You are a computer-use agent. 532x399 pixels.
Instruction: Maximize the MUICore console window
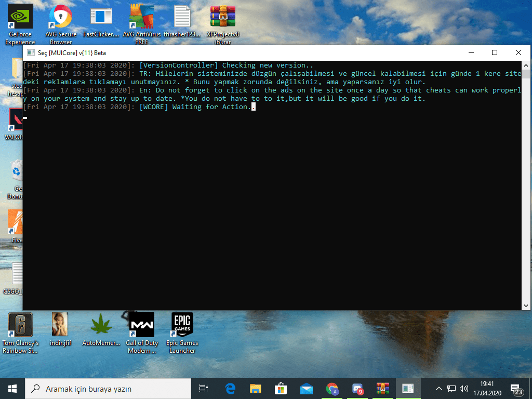[x=495, y=52]
